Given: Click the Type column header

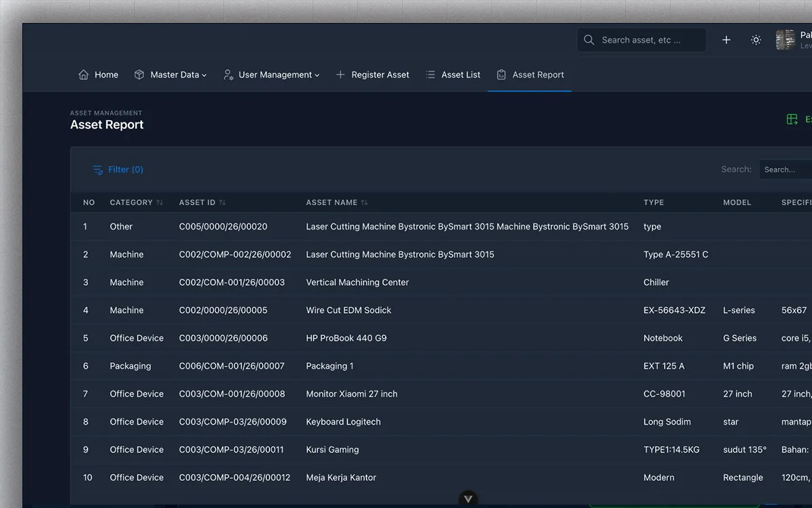Looking at the screenshot, I should pos(654,203).
